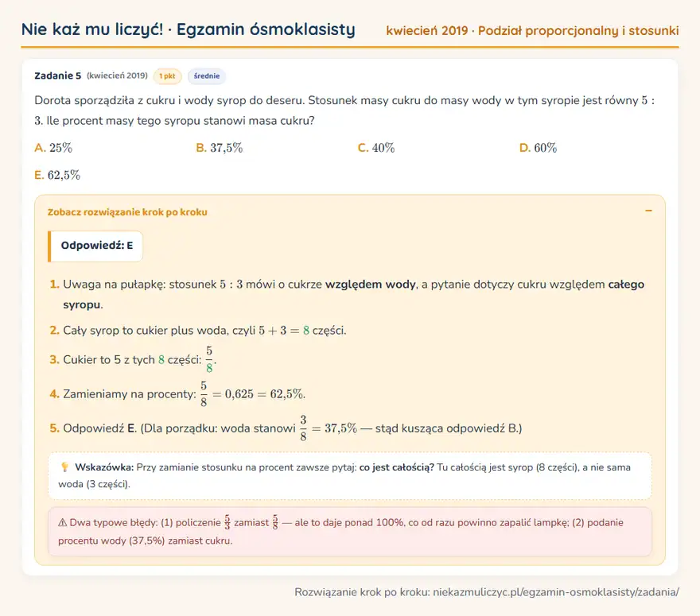Select answer C. 40%
Viewport: 700px width, 616px height.
point(376,148)
